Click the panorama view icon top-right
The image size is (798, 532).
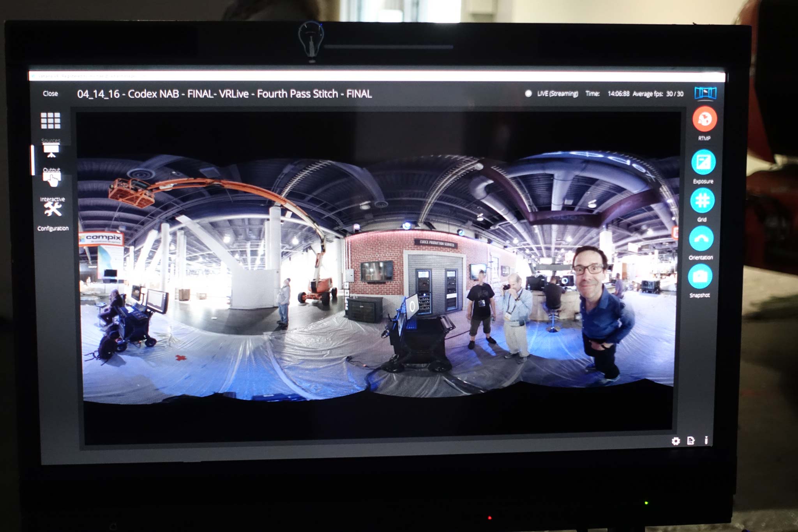[x=705, y=93]
